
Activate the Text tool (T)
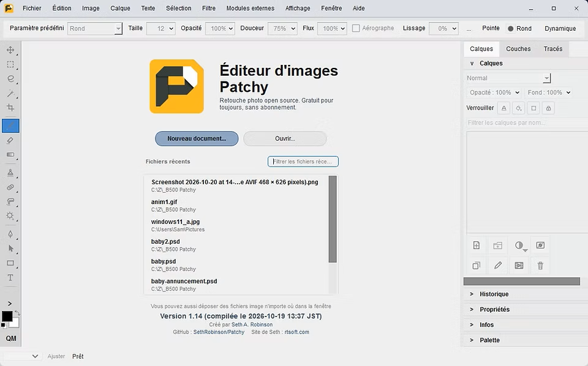(10, 278)
